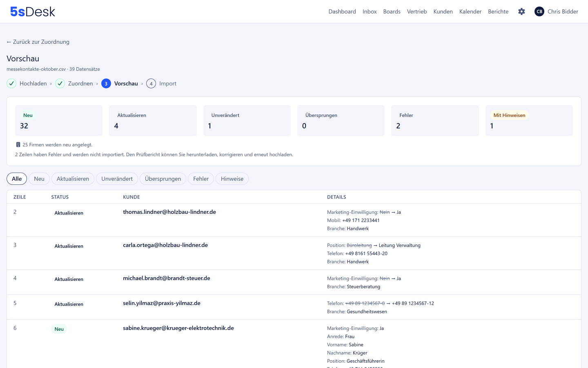Click the Chris Bidder user name

coord(563,11)
